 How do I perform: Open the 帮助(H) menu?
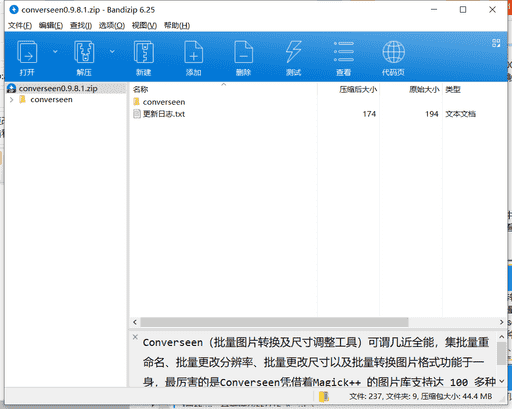point(177,25)
